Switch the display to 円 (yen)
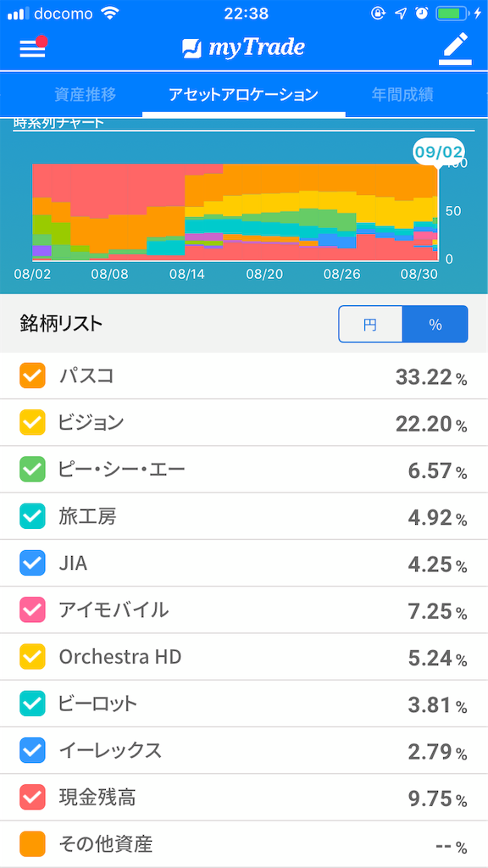 point(370,324)
